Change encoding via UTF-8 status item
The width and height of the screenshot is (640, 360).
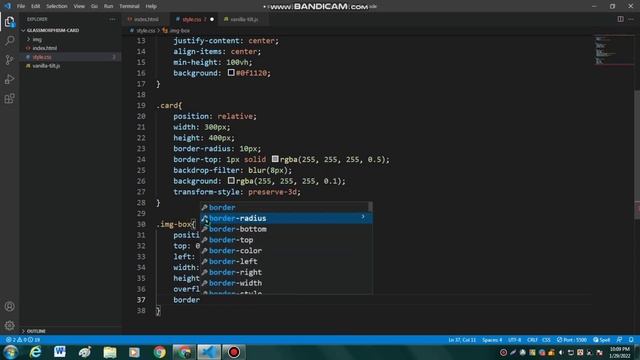pyautogui.click(x=514, y=340)
